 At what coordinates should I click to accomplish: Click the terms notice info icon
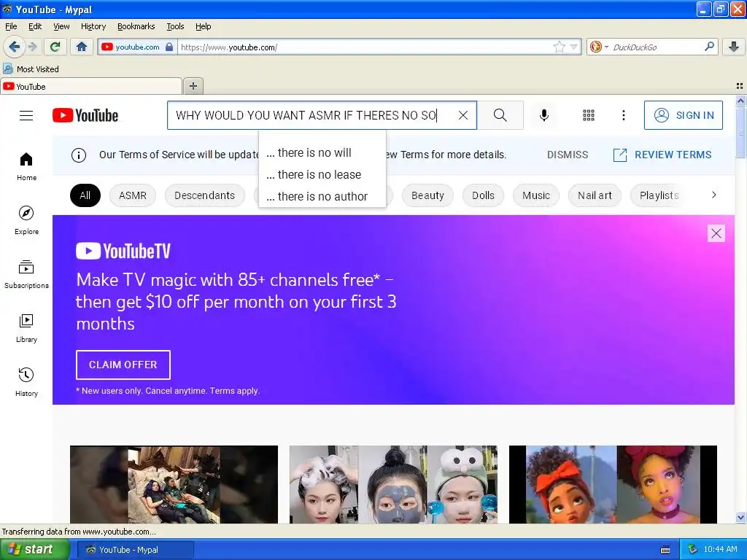(x=79, y=155)
